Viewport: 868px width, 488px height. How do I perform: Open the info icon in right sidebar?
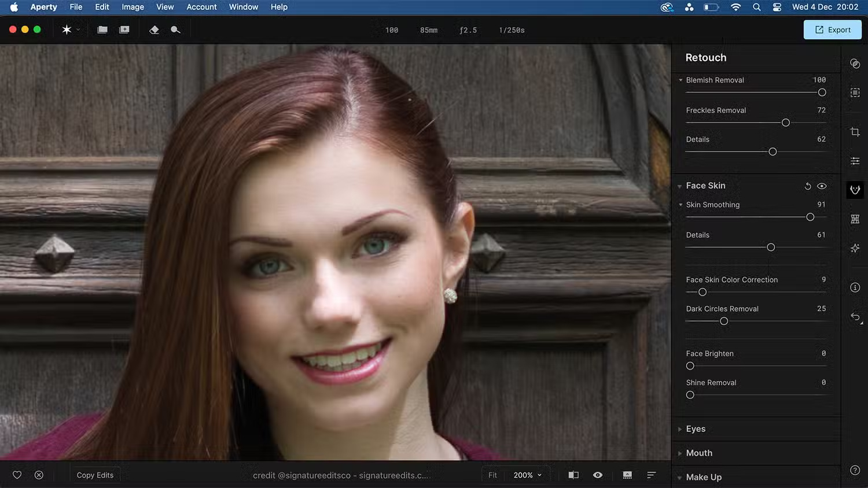855,287
